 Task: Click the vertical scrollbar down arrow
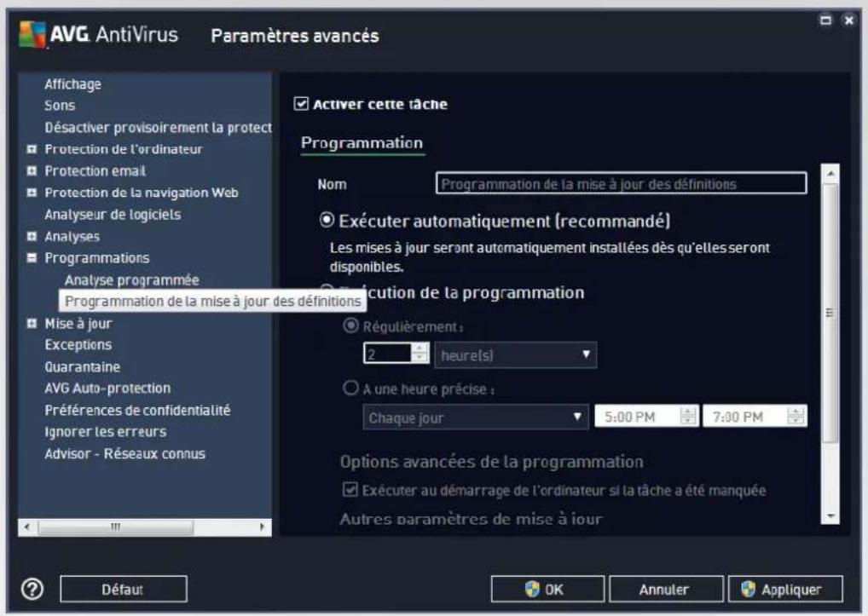830,515
